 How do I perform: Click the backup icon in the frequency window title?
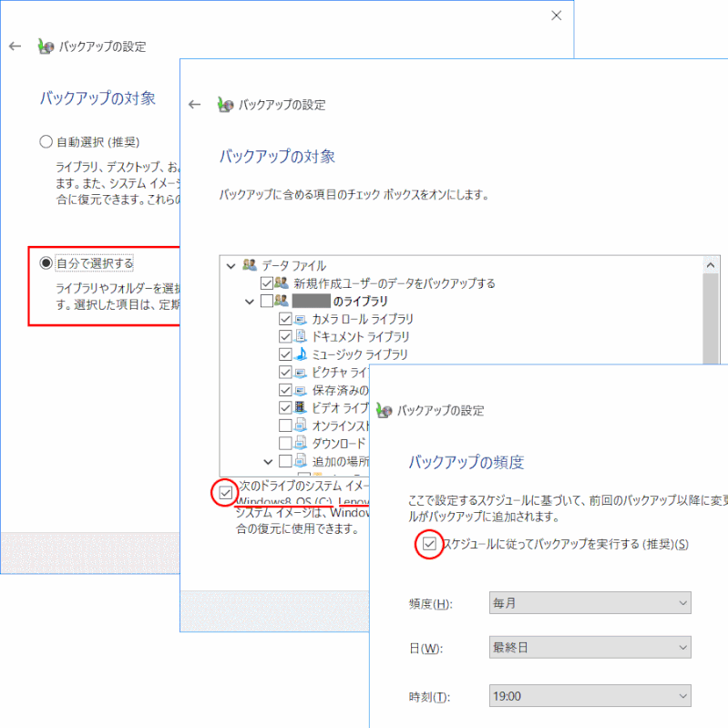[x=384, y=410]
